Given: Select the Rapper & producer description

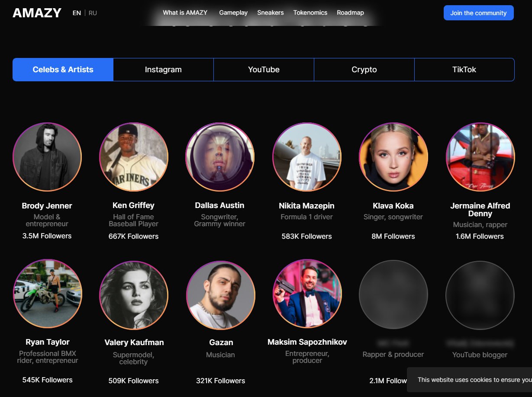Looking at the screenshot, I should [x=393, y=355].
